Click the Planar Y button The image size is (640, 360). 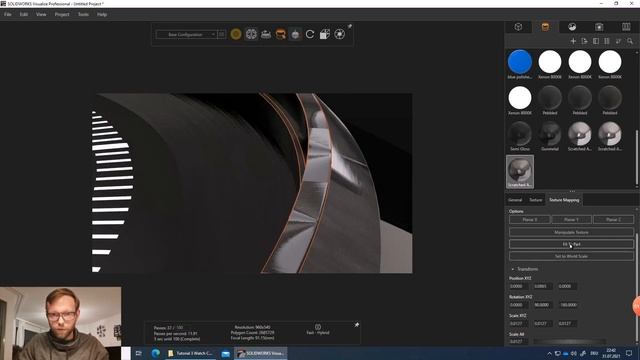pyautogui.click(x=571, y=220)
